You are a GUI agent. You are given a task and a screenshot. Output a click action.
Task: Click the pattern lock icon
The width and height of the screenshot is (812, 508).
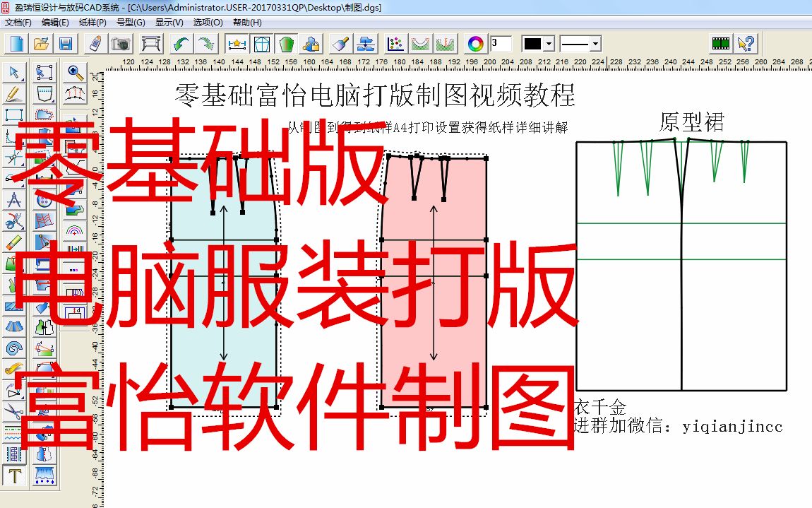[311, 44]
